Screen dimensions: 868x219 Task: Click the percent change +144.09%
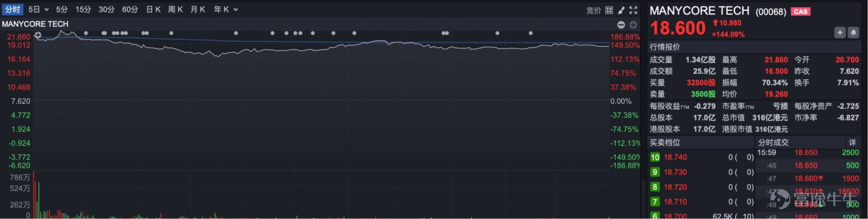coord(728,34)
